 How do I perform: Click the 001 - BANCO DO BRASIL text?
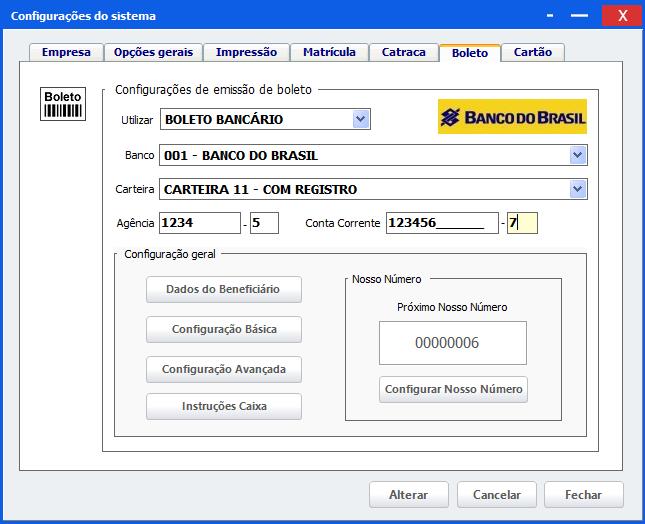(x=241, y=155)
